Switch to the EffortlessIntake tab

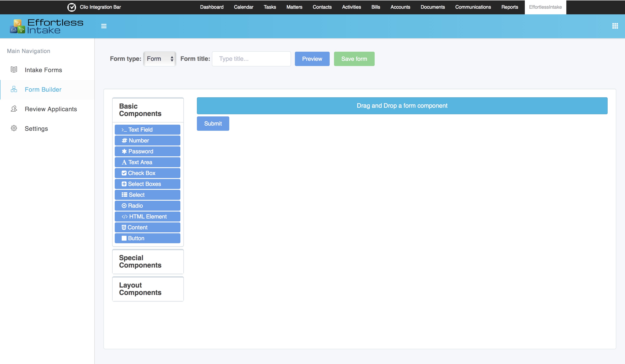pyautogui.click(x=545, y=7)
